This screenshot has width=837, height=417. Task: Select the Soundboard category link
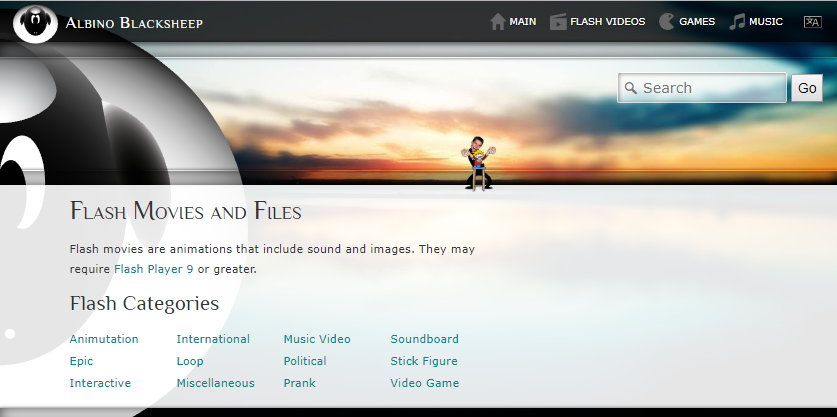[x=424, y=339]
